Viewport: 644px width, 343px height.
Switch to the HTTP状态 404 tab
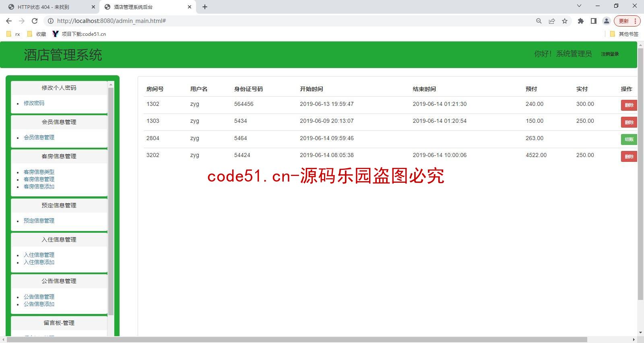coord(52,7)
